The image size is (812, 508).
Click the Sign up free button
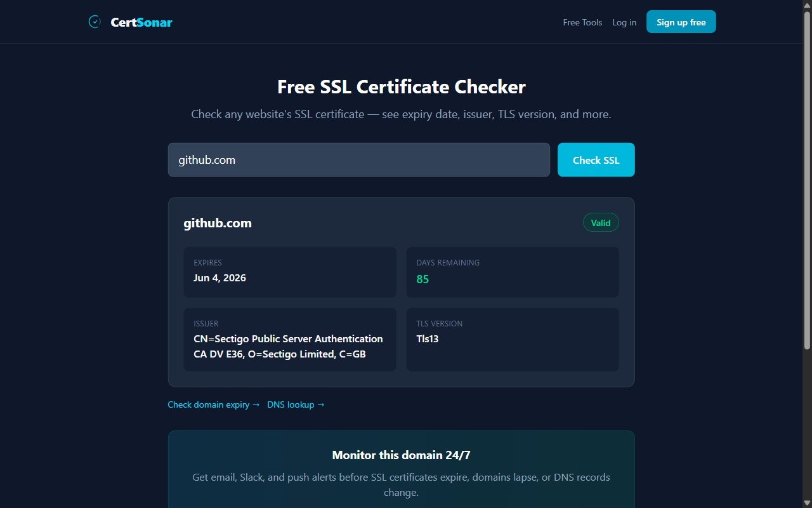(x=681, y=22)
